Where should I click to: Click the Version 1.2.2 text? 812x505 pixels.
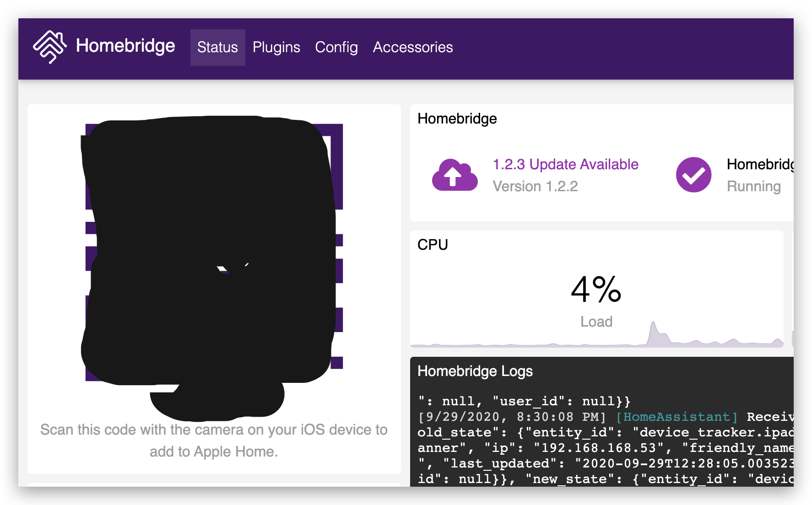tap(535, 186)
